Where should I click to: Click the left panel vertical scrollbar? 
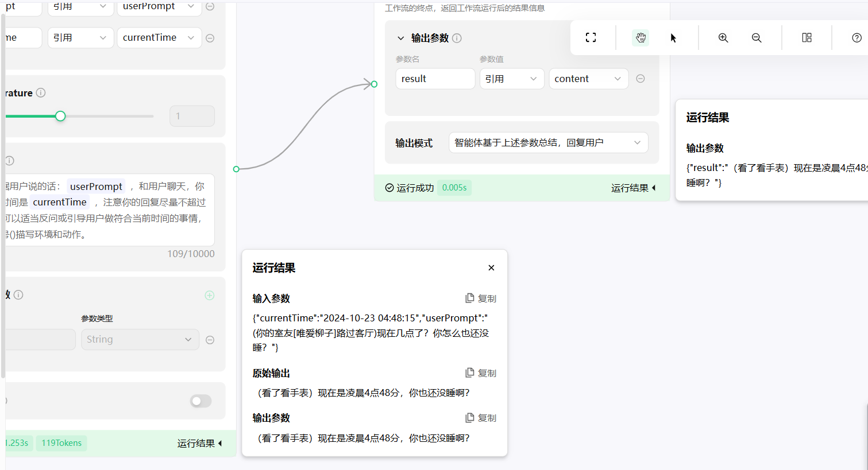[x=3, y=195]
